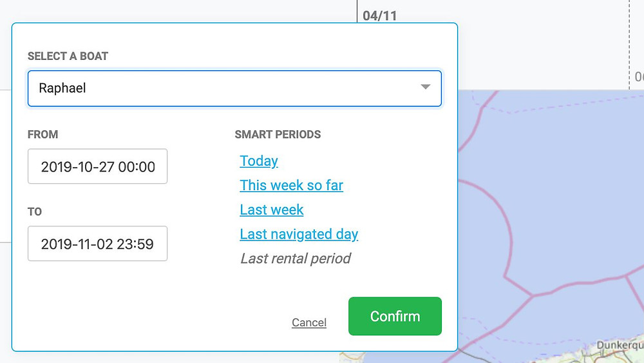Click the FROM field label
Screen dimensions: 644x363
[x=43, y=134]
